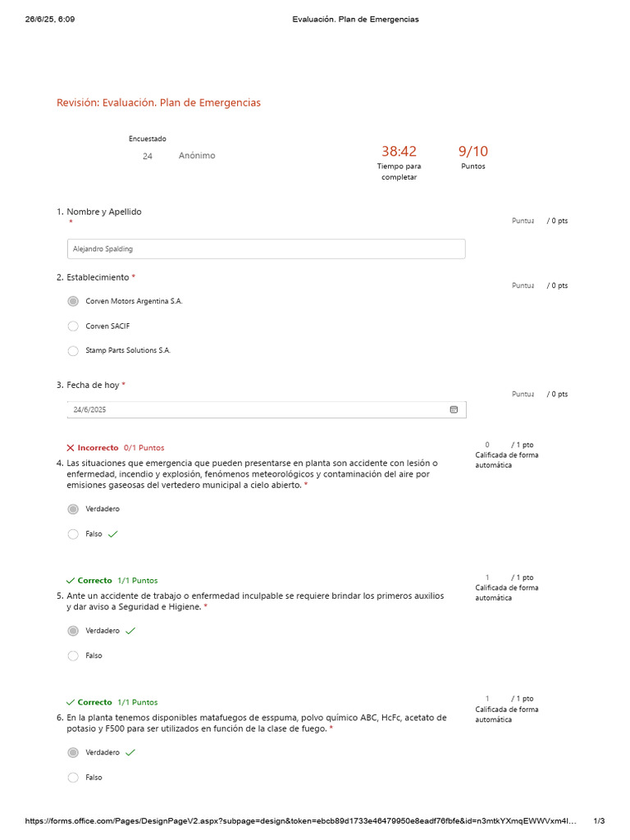Viewport: 630px width, 840px height.
Task: Choose Falso for question 6 about matafuegos
Action: [x=73, y=777]
